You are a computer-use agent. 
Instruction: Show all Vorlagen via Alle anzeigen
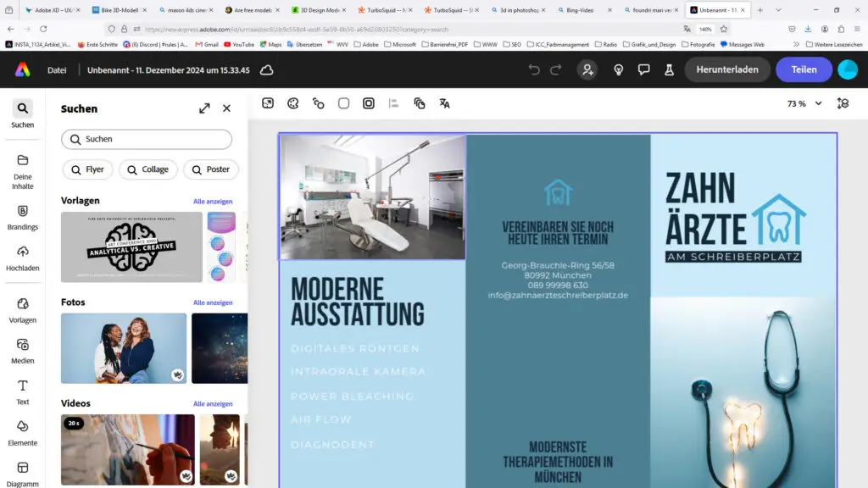pyautogui.click(x=213, y=202)
